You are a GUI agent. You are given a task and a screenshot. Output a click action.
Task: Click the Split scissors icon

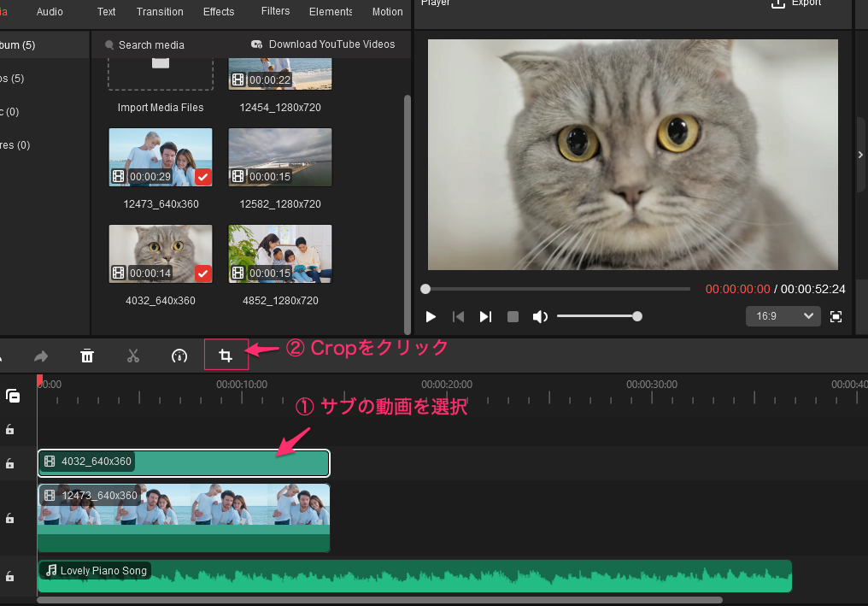click(x=133, y=356)
